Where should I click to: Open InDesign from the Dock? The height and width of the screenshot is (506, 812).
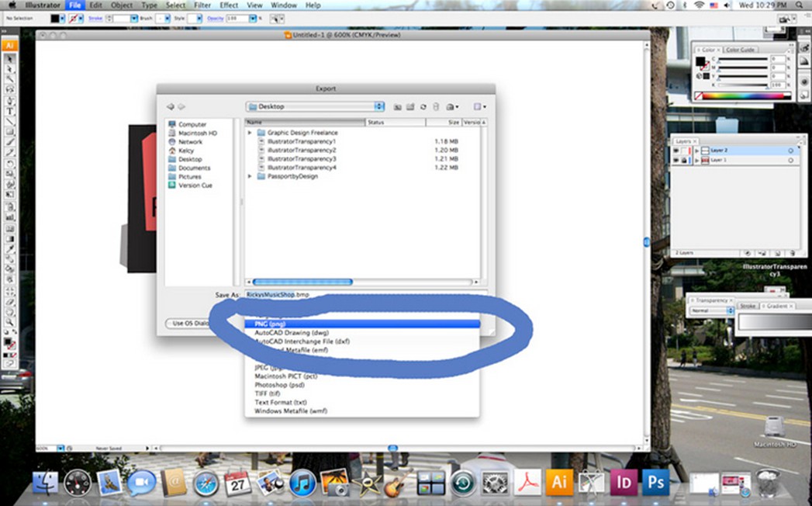coord(623,483)
